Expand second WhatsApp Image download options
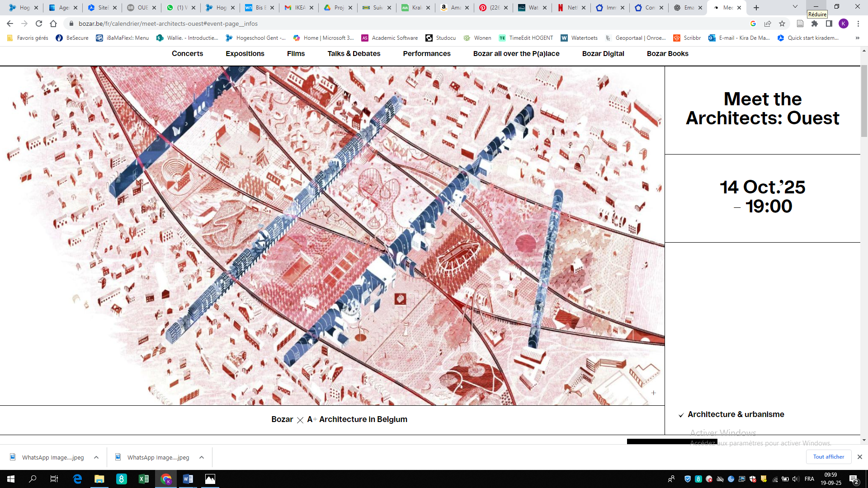Screen dimensions: 868x488 202,457
